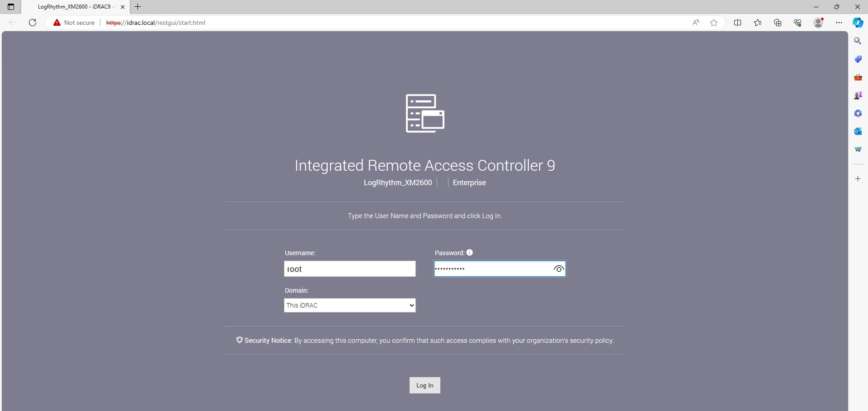The image size is (868, 411).
Task: Click the Password info tooltip icon
Action: tap(469, 252)
